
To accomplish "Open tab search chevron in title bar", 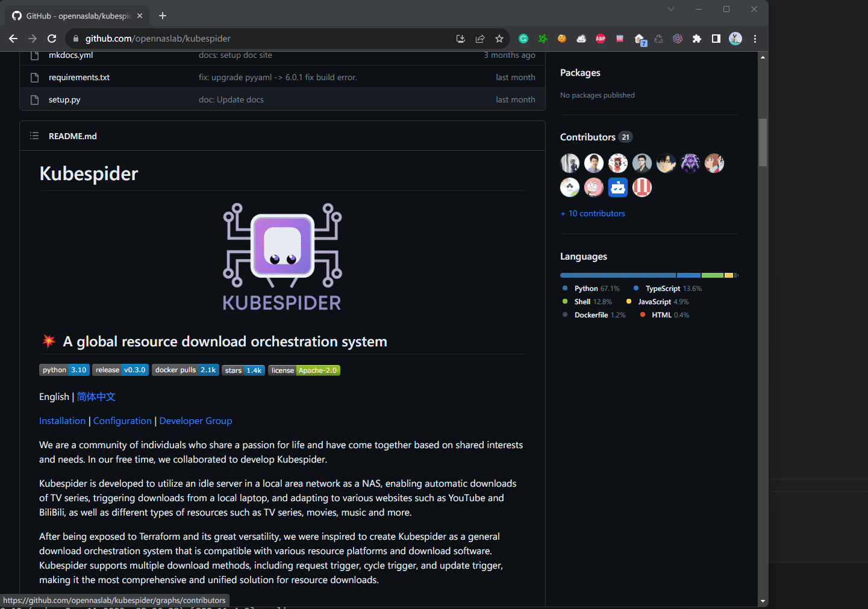I will point(671,9).
